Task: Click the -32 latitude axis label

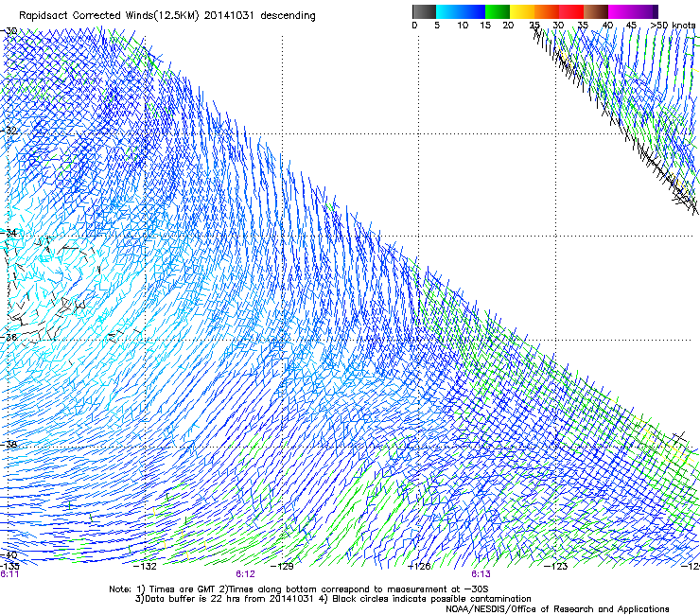Action: 9,131
